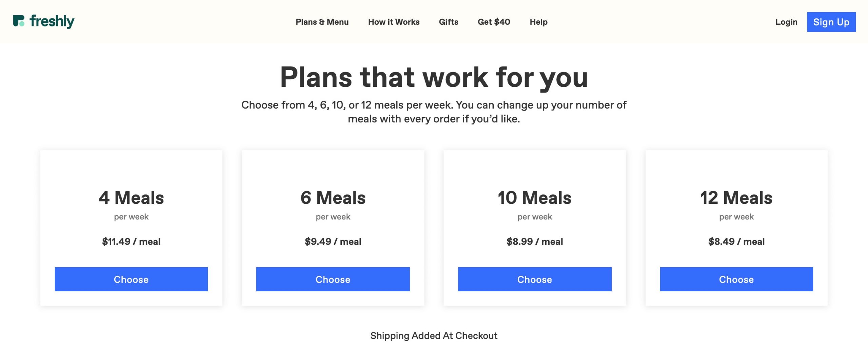Open the Plans & Menu nav item
The height and width of the screenshot is (348, 868).
click(322, 22)
